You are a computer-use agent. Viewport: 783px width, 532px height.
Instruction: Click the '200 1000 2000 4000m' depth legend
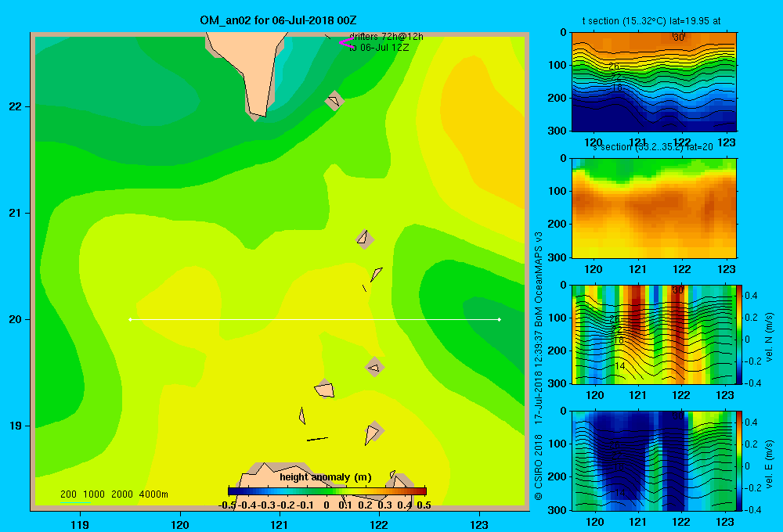pyautogui.click(x=114, y=494)
